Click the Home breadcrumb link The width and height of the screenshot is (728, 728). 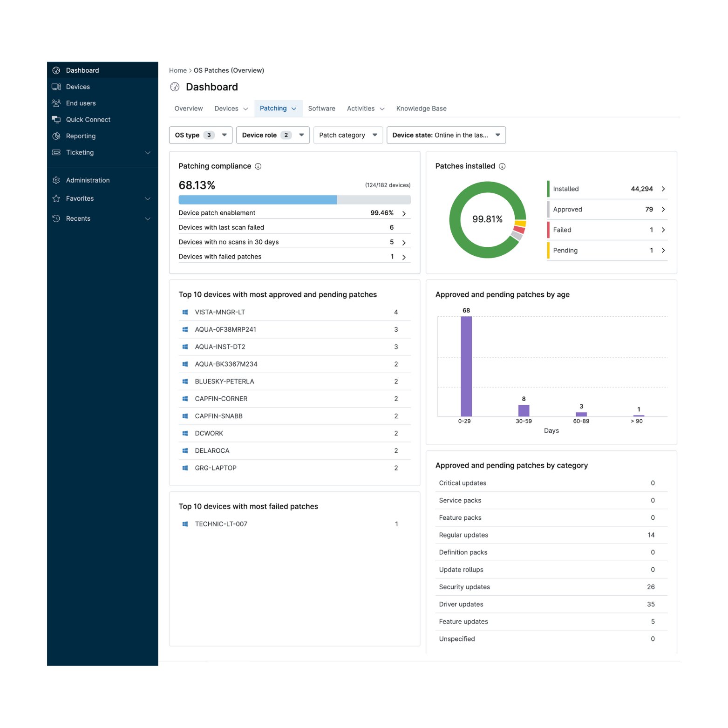coord(178,70)
